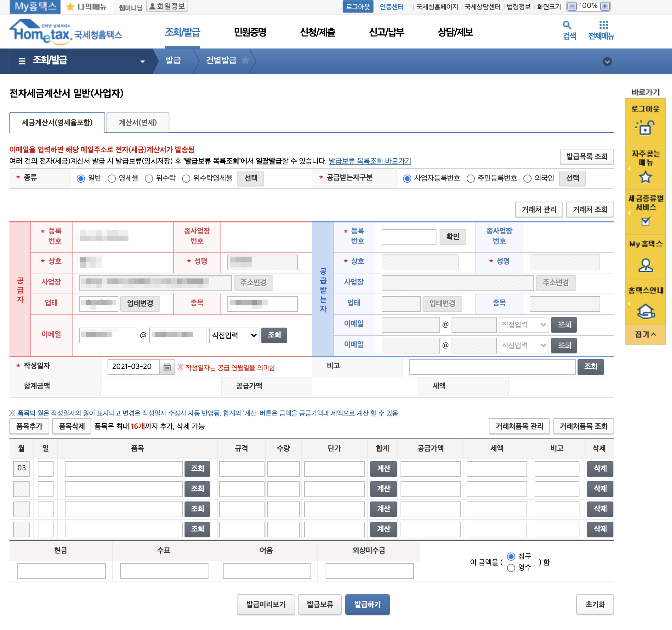This screenshot has height=630, width=672.
Task: Follow the 발급보류 목록조회 바로가기 link
Action: coord(369,161)
